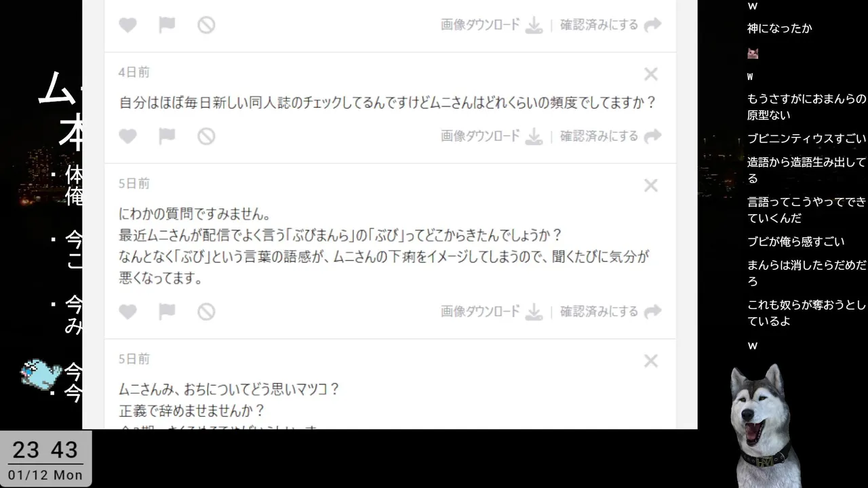This screenshot has width=868, height=488.
Task: Close the ぶびまんら question card
Action: click(x=651, y=185)
